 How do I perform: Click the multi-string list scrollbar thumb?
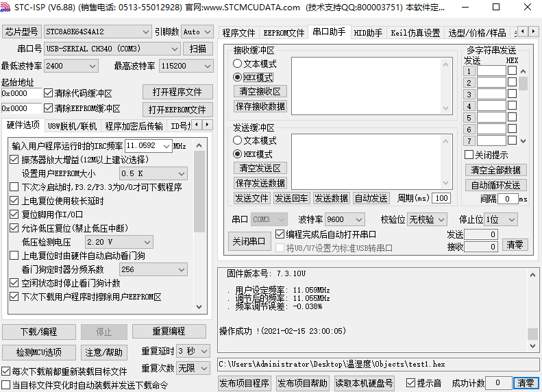pos(523,84)
